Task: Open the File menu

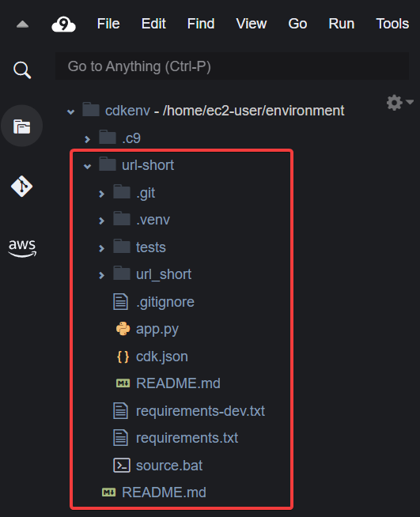Action: point(108,24)
